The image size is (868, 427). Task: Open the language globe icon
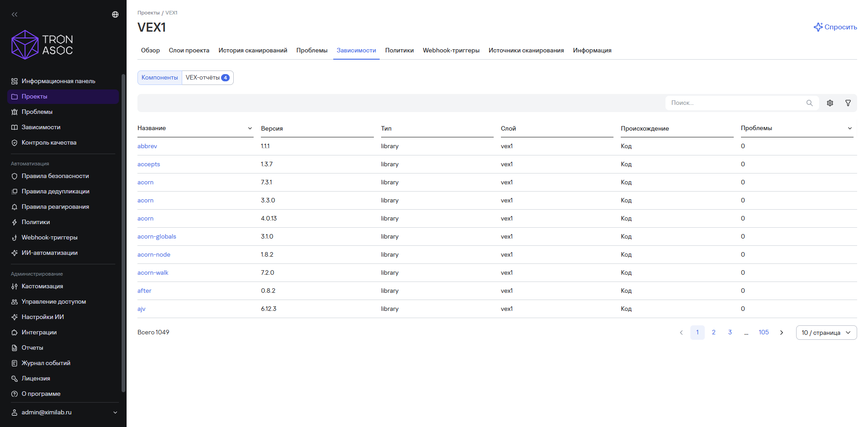click(x=115, y=14)
